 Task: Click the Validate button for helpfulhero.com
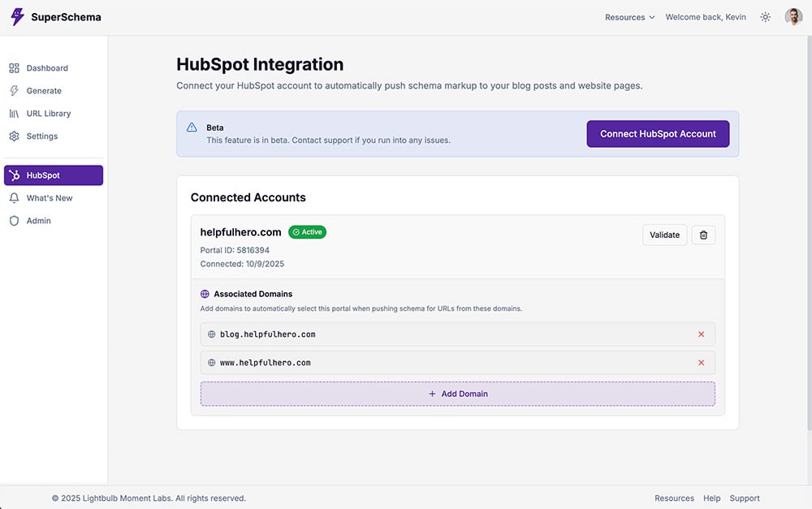click(664, 235)
